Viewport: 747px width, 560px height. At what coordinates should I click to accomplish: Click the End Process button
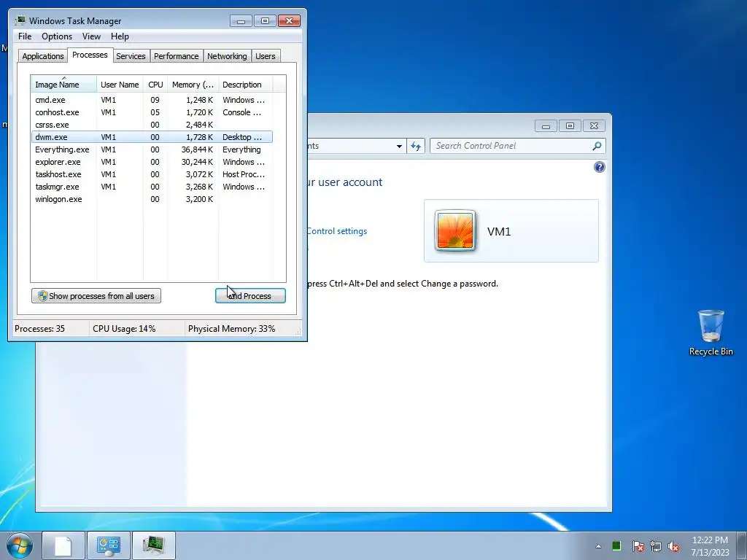[251, 296]
